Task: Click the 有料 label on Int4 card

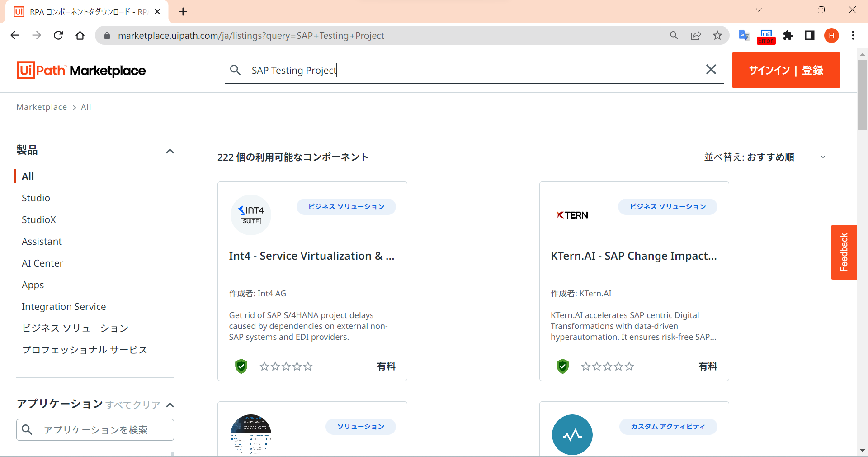Action: [387, 366]
